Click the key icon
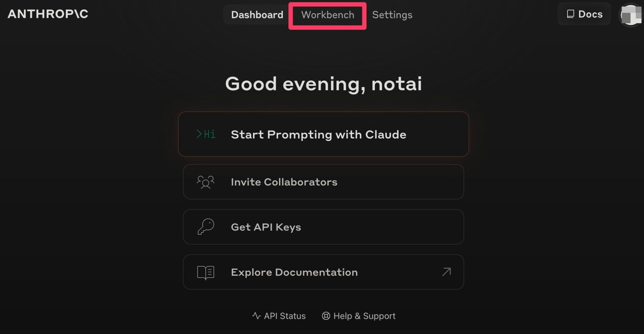The image size is (644, 334). point(206,227)
